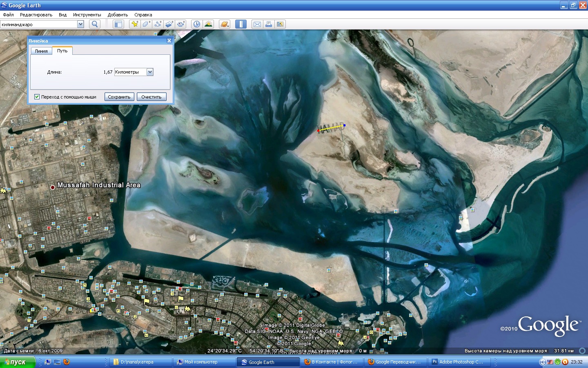This screenshot has height=368, width=588.
Task: Click the email envelope icon
Action: pyautogui.click(x=257, y=24)
